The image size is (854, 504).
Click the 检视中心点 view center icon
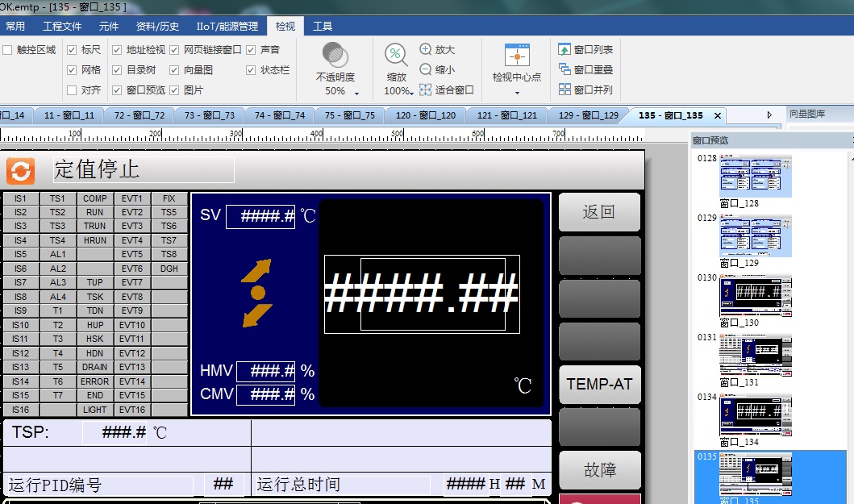[x=517, y=56]
